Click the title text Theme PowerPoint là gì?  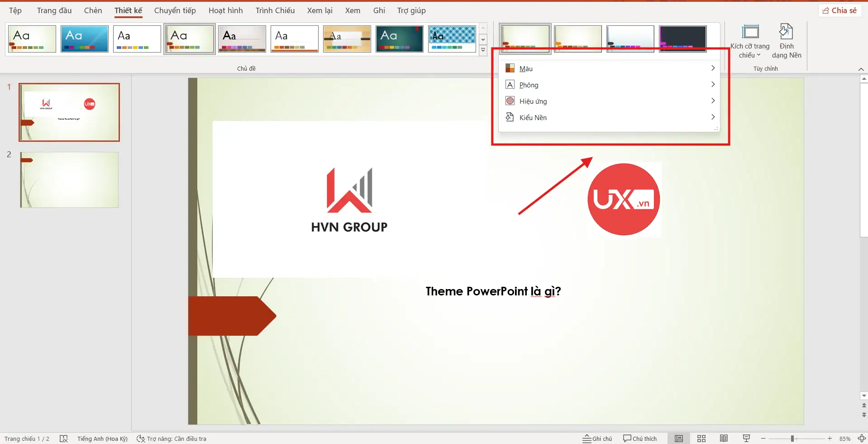493,291
